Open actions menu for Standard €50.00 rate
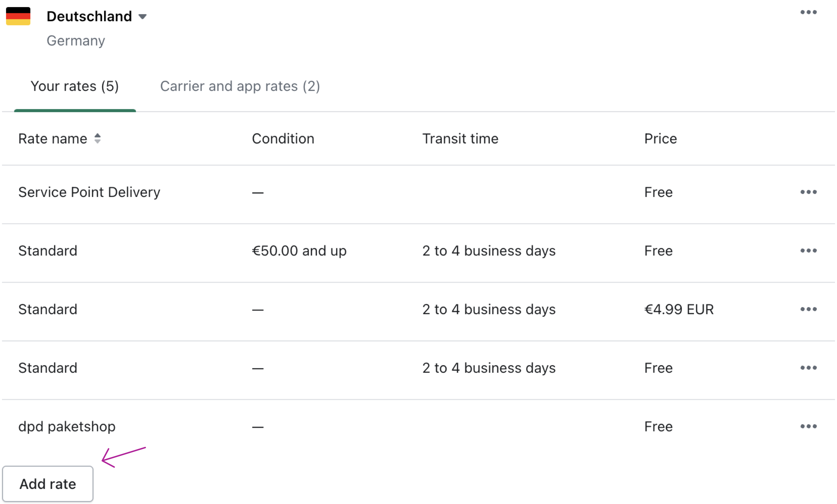Viewport: 837px width, 504px height. click(x=809, y=251)
